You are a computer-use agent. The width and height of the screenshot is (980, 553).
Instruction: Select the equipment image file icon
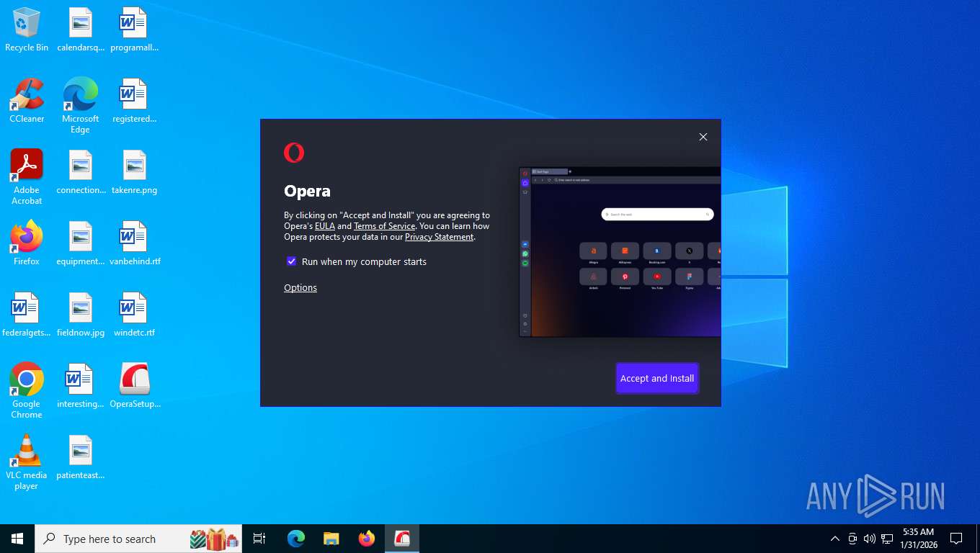(81, 243)
